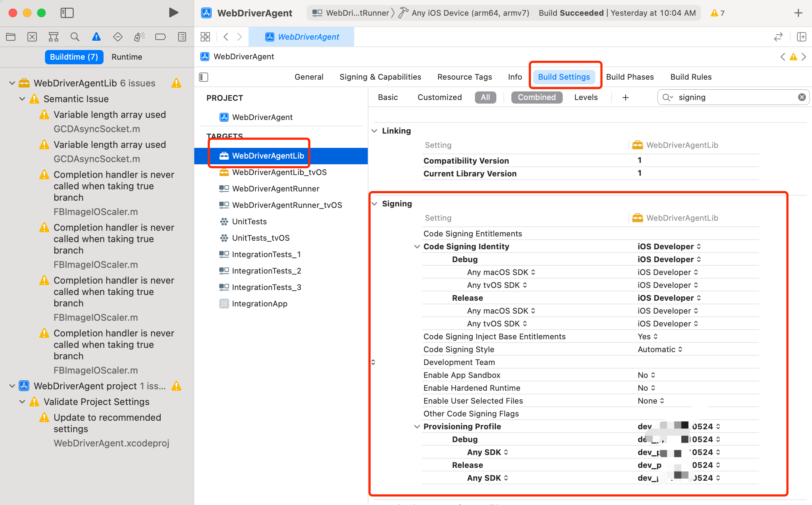Open search filter options magnifier menu
This screenshot has height=505, width=812.
coord(667,97)
